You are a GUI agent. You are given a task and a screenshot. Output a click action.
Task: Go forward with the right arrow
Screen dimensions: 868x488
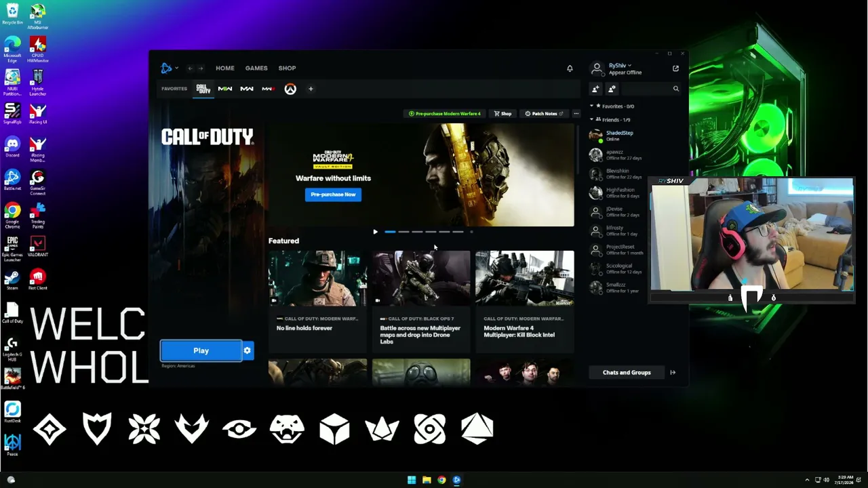pos(201,68)
